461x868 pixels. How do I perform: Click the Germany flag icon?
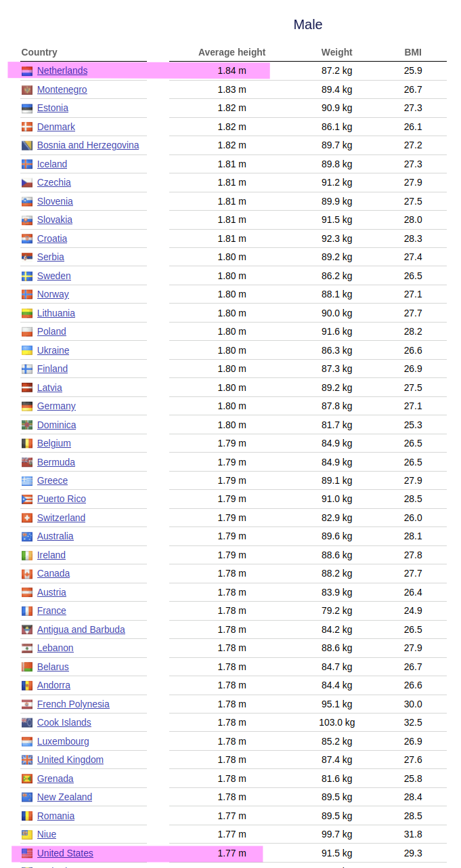[27, 407]
